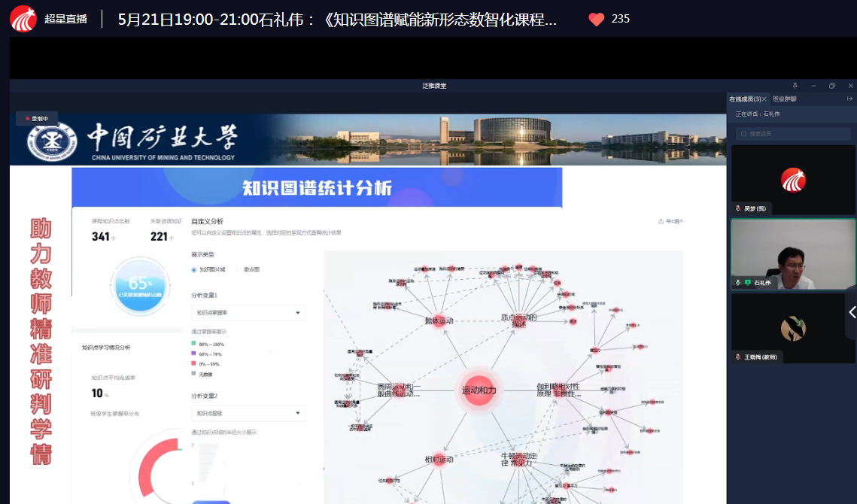Viewport: 857px width, 504px height.
Task: Expand the right-edge chevron panel handle
Action: click(851, 312)
